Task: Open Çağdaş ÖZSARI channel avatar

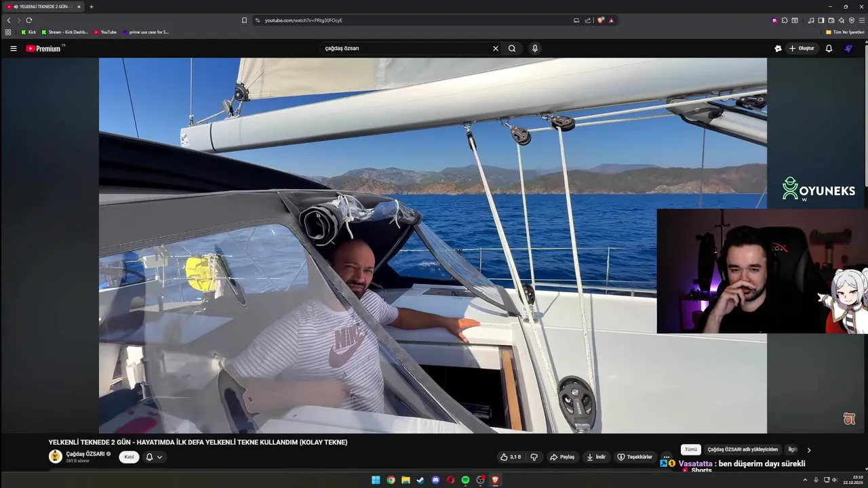Action: (x=56, y=457)
